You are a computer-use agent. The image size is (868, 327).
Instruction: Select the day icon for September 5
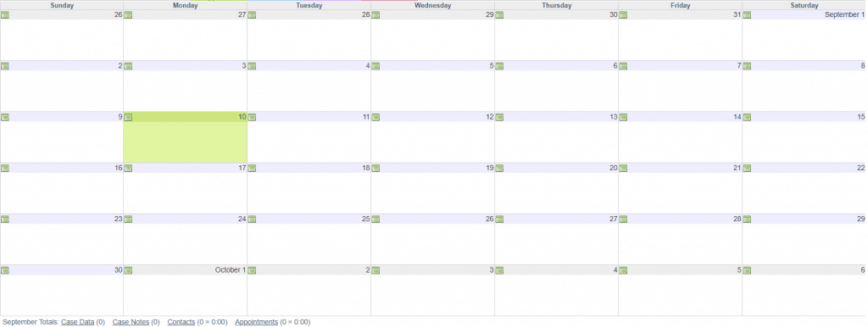point(376,66)
